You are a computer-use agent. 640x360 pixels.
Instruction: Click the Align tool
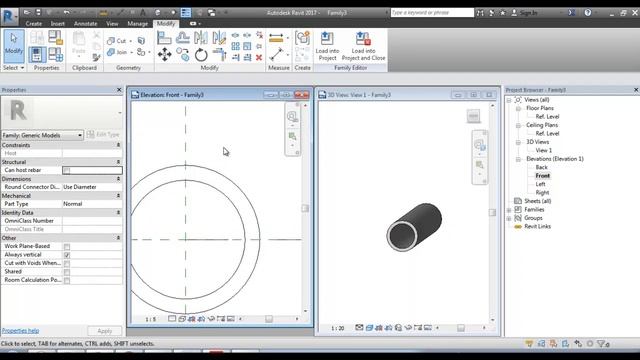[164, 38]
